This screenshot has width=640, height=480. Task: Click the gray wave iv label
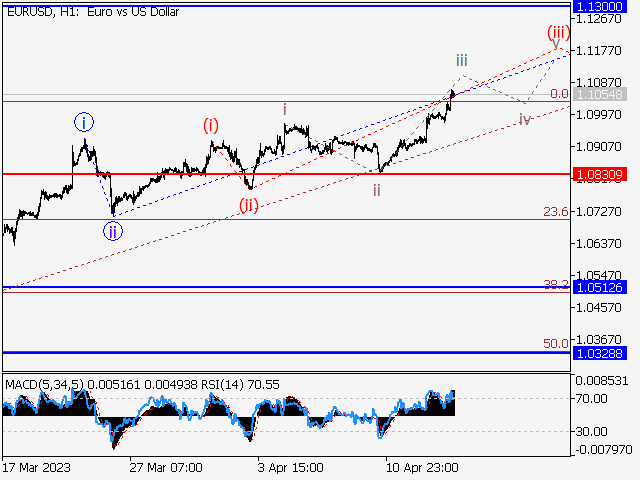pyautogui.click(x=525, y=120)
